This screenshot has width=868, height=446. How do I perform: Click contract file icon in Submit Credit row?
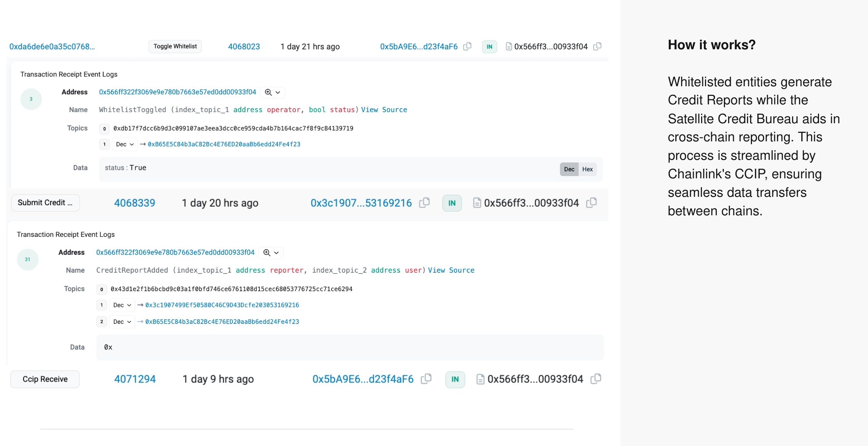[x=477, y=203]
